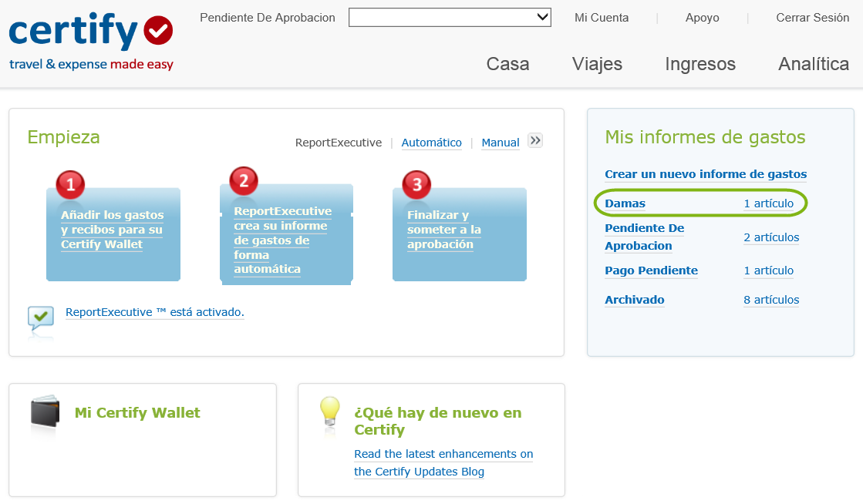Click step 2 ReportExecutive crea su informe
Viewport: 863px width, 504px height.
tap(286, 234)
